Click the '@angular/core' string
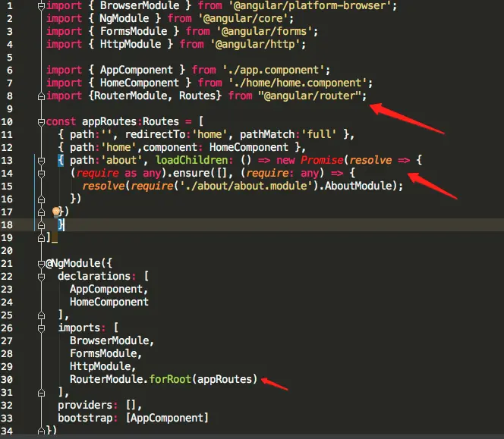 pos(243,18)
